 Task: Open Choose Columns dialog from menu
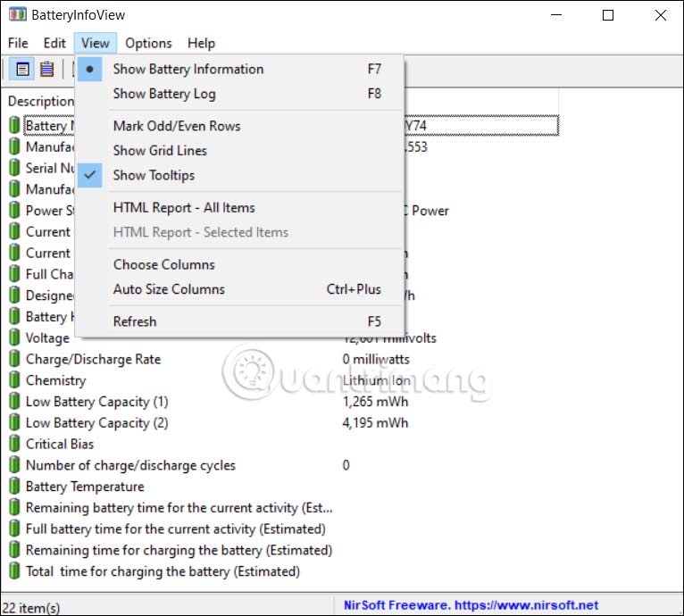click(x=239, y=264)
